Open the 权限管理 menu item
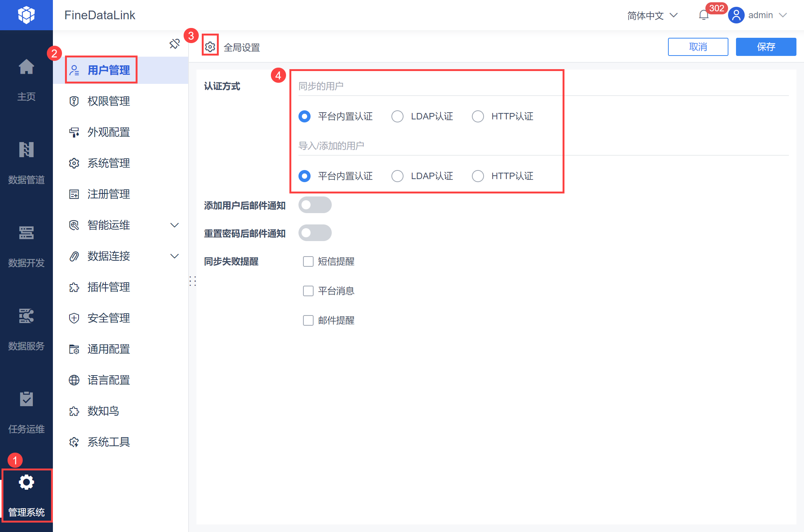The width and height of the screenshot is (804, 532). (x=108, y=101)
